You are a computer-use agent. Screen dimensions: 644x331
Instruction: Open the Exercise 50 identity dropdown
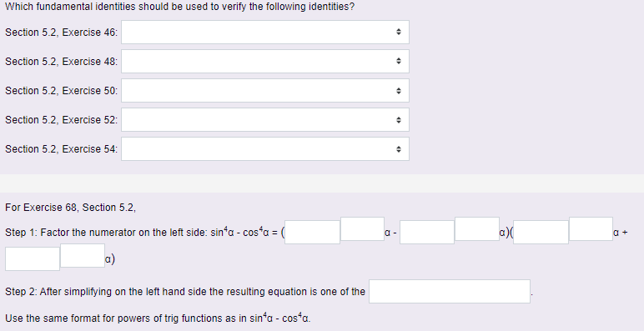[x=265, y=90]
